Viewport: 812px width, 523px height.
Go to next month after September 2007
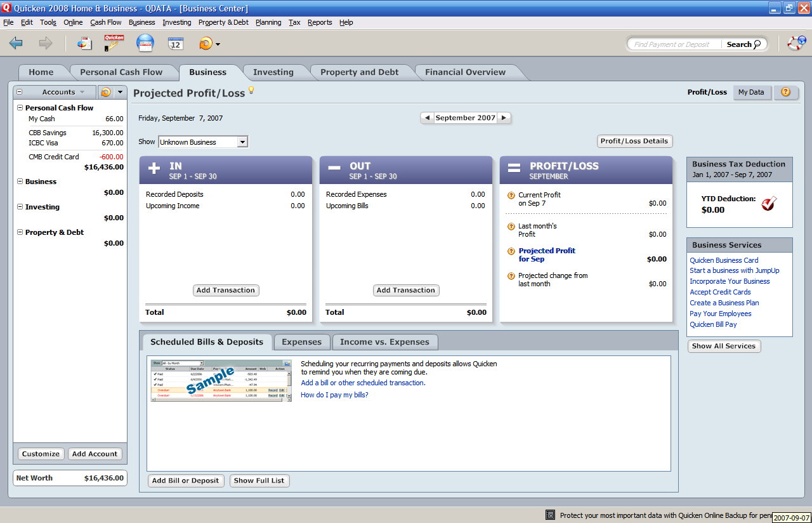point(504,118)
